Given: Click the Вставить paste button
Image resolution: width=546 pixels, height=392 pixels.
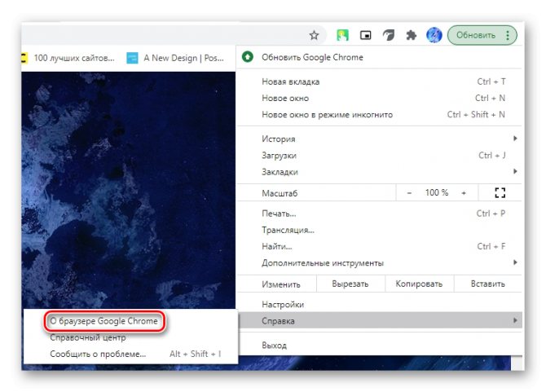Looking at the screenshot, I should point(488,284).
